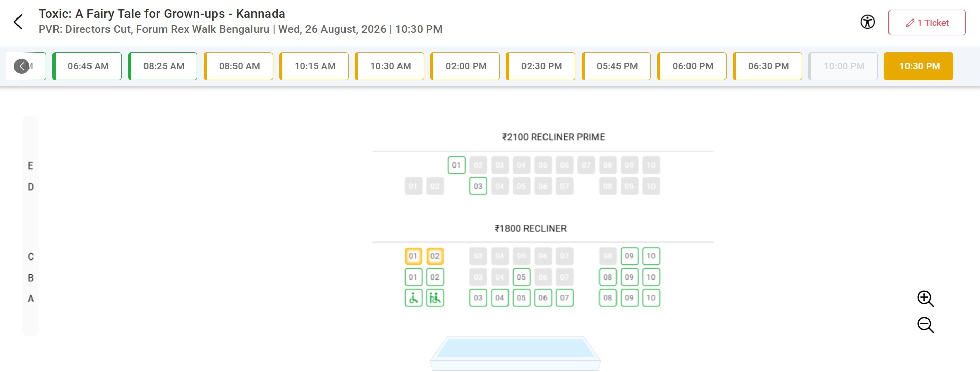Pick seat 02 in row B

point(435,277)
